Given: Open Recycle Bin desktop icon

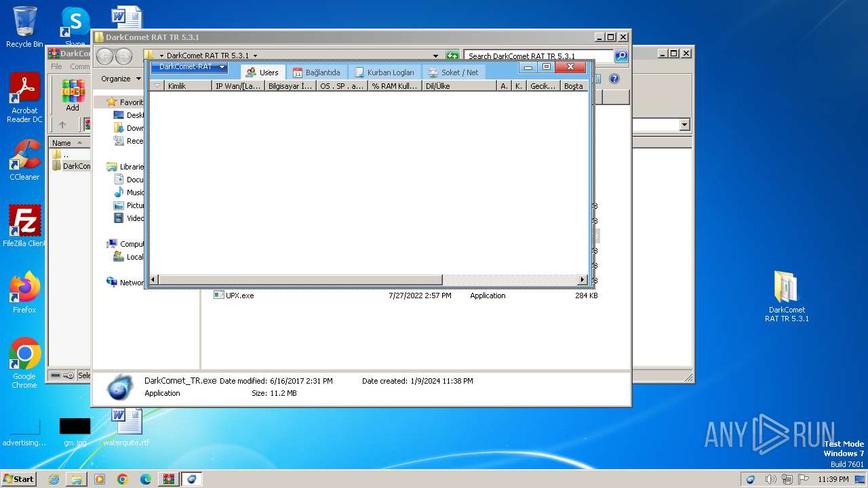Looking at the screenshot, I should [x=24, y=28].
